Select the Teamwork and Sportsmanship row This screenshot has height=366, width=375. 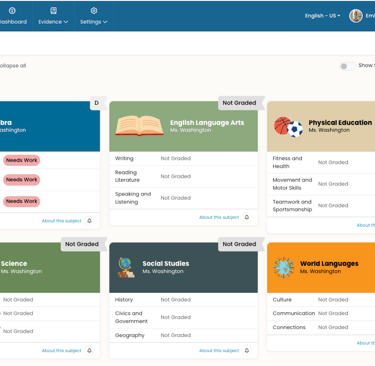click(321, 206)
